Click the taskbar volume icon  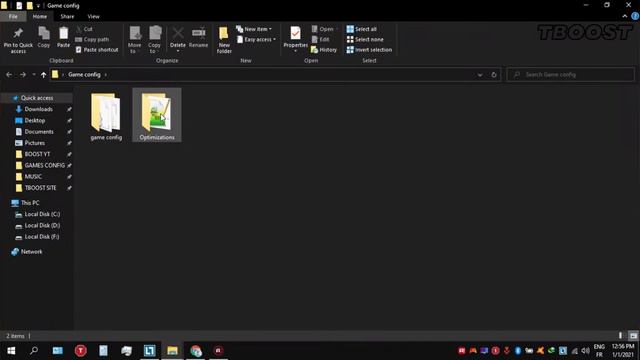[x=585, y=351]
